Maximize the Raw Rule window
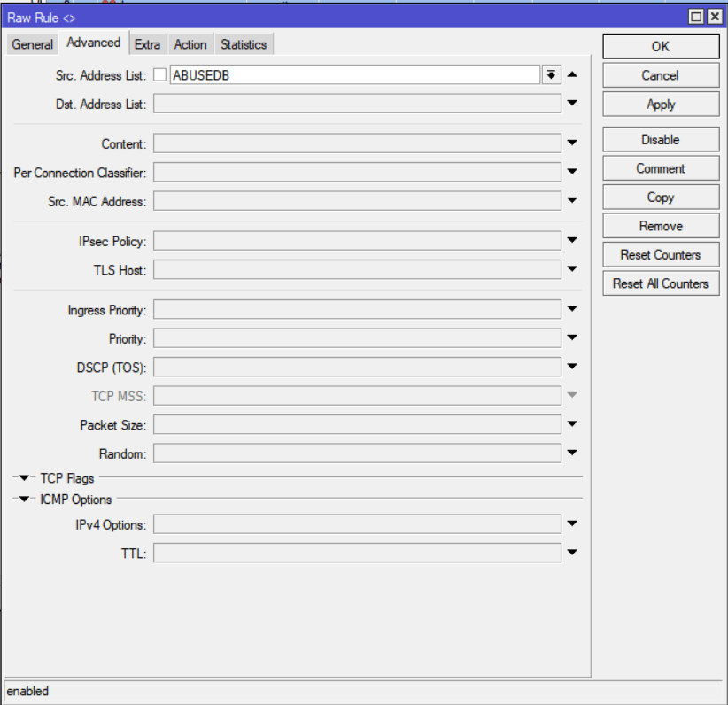728x705 pixels. pos(696,17)
